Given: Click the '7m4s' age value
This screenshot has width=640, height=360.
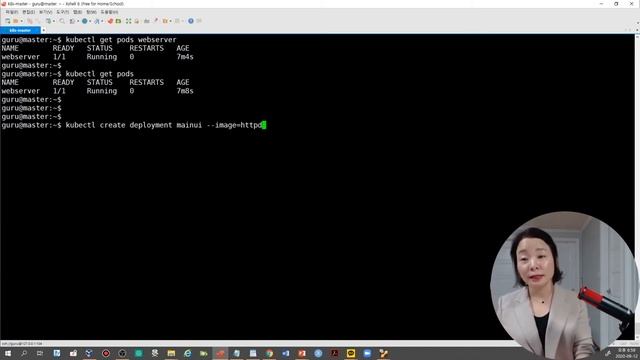Looking at the screenshot, I should (185, 57).
